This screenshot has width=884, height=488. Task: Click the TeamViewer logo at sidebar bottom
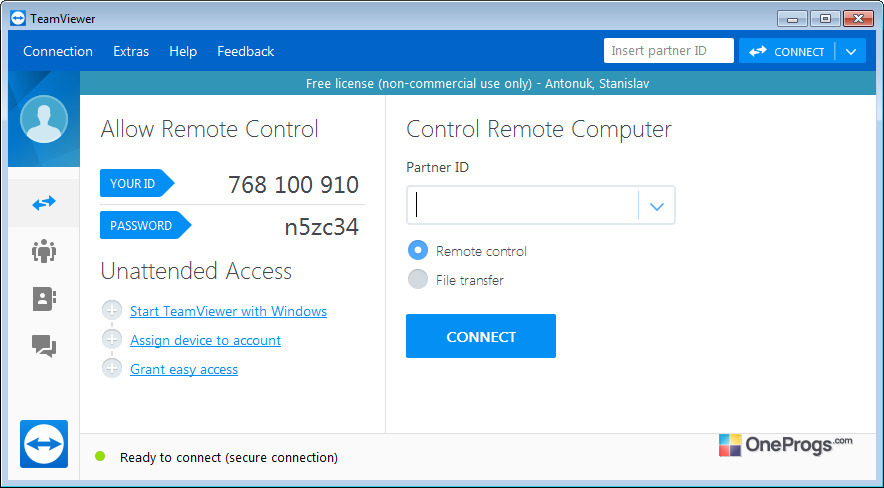(44, 444)
